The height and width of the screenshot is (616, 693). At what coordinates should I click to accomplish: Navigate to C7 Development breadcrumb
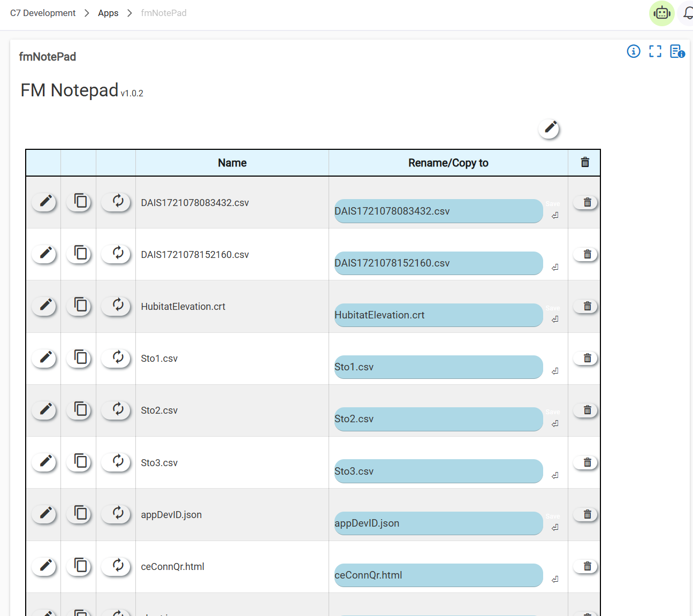(43, 13)
